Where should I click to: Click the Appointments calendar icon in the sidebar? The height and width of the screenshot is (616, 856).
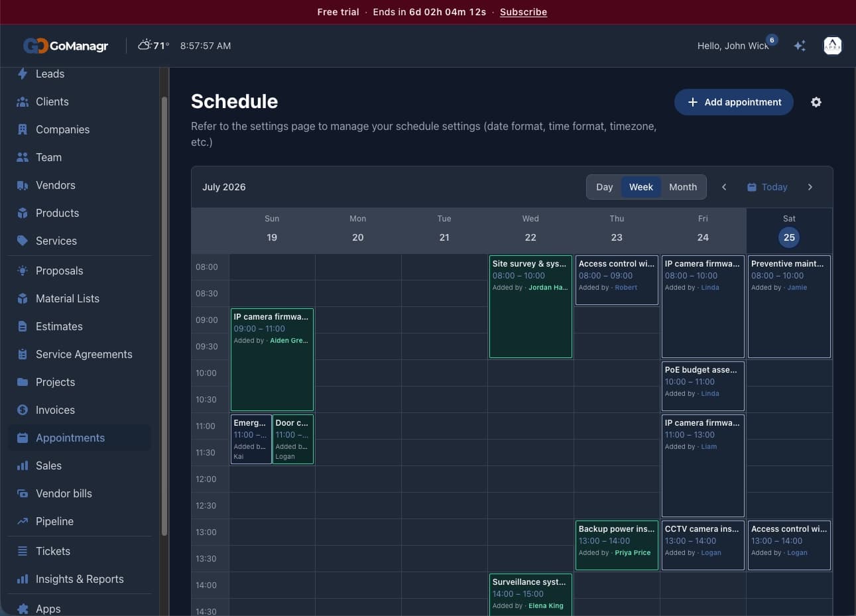(x=23, y=438)
